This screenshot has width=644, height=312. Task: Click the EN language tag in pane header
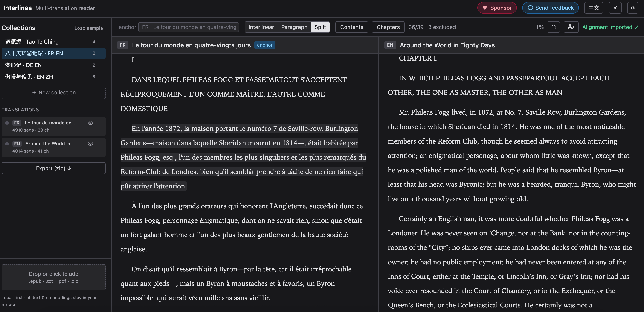point(390,45)
